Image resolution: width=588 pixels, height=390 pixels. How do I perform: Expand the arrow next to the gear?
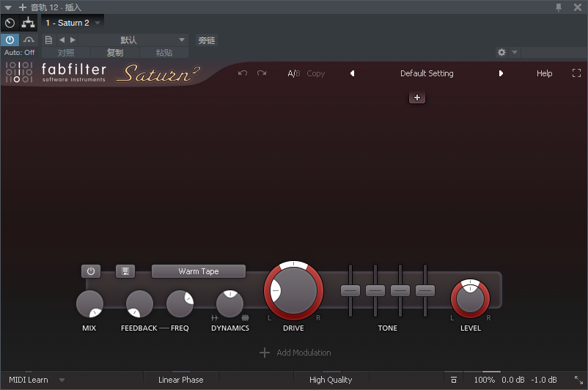[515, 52]
